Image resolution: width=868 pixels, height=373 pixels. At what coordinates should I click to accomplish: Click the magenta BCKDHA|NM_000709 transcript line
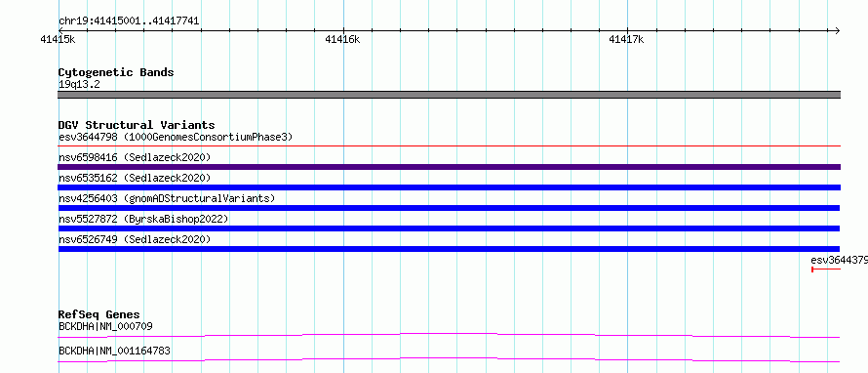click(x=450, y=335)
